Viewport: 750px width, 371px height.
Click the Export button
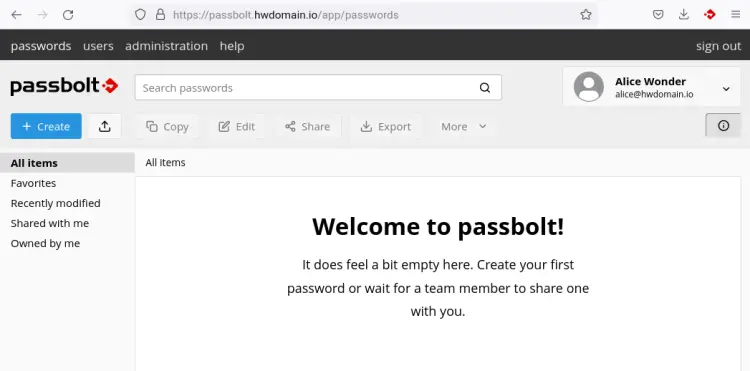[386, 127]
